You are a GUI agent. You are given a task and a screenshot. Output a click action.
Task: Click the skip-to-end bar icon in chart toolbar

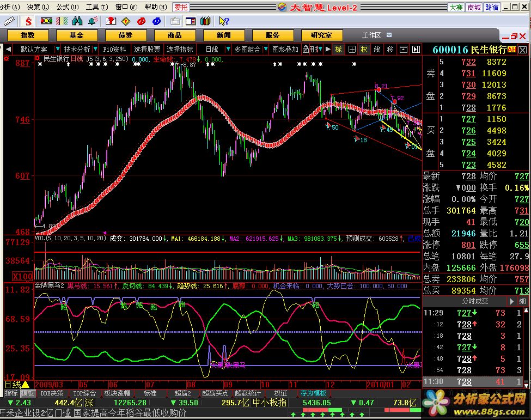pyautogui.click(x=416, y=50)
